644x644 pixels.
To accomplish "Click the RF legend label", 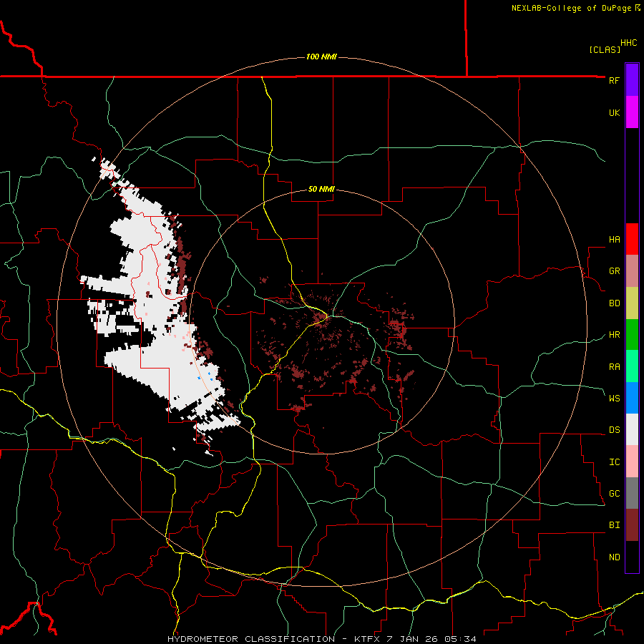I will tap(614, 80).
